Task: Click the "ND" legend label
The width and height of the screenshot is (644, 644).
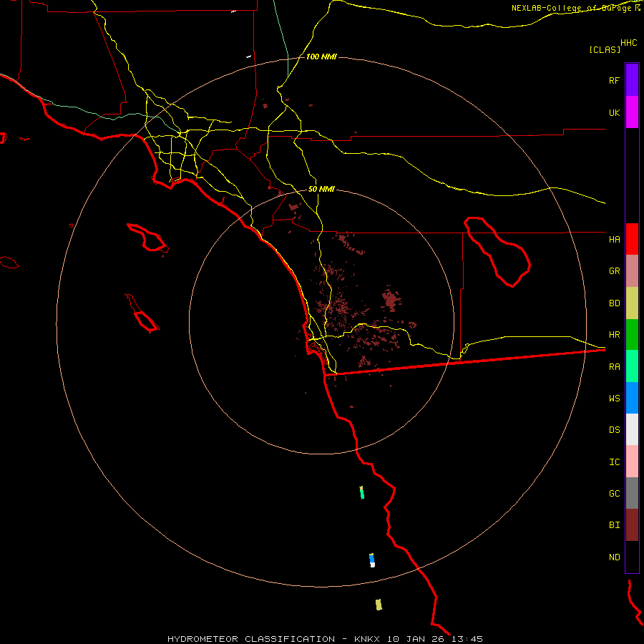Action: [614, 557]
